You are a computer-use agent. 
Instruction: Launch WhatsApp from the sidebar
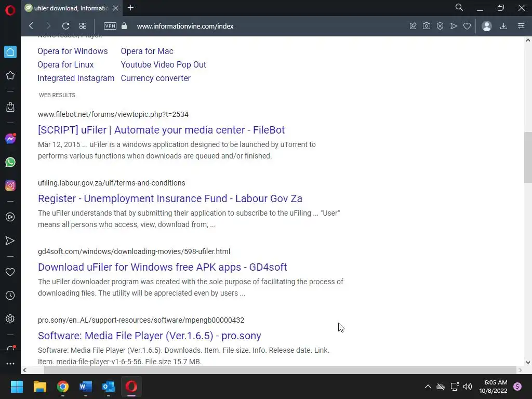click(x=10, y=162)
